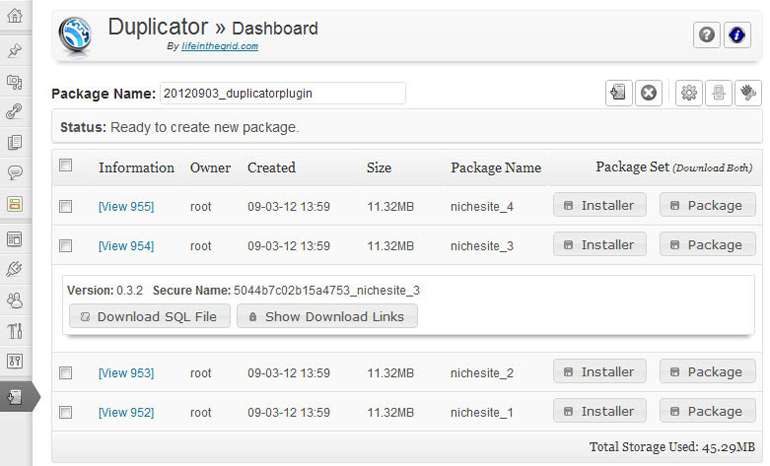Click the diagnostics wrench gear icon

click(x=747, y=93)
